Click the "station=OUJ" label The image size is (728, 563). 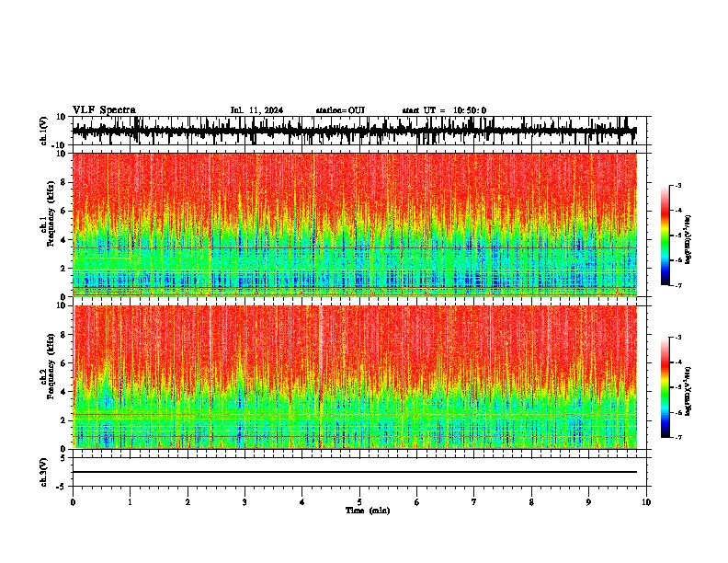click(x=340, y=110)
